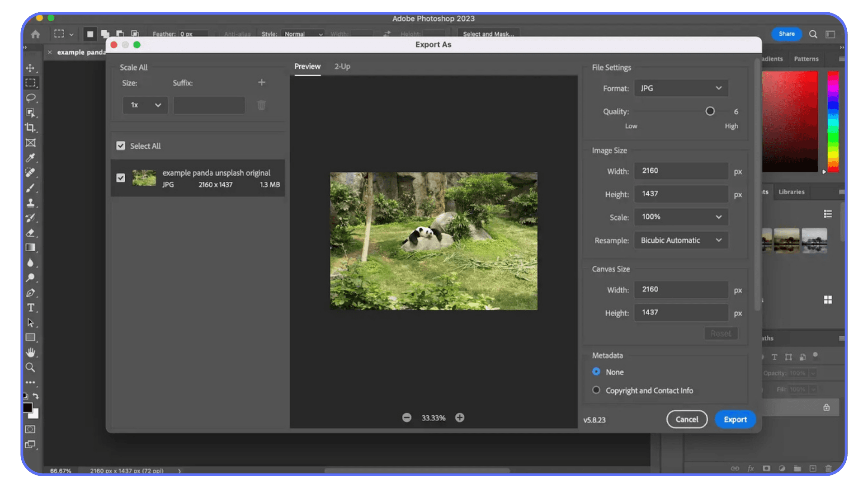This screenshot has width=868, height=488.
Task: Click the Feather value field
Action: point(193,34)
